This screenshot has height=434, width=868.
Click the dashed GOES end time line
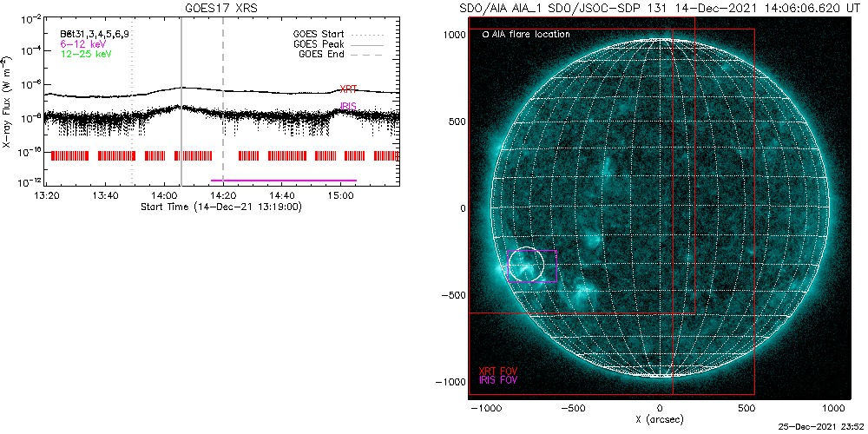[x=223, y=100]
